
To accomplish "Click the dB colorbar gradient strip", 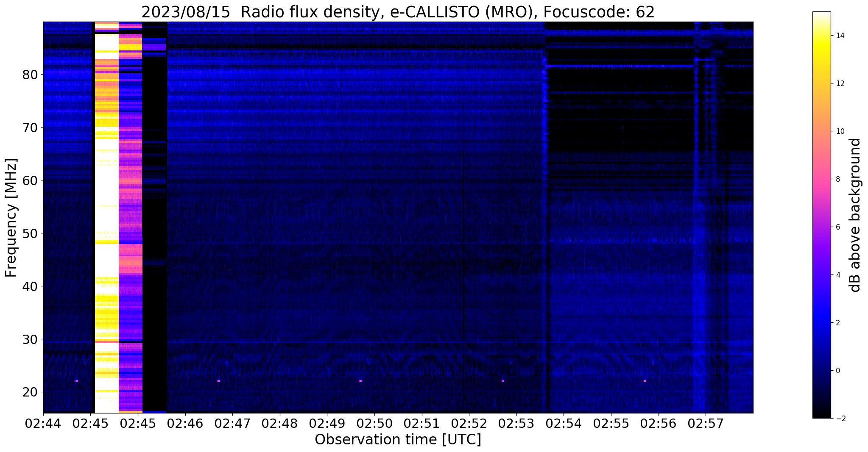I will (x=821, y=215).
